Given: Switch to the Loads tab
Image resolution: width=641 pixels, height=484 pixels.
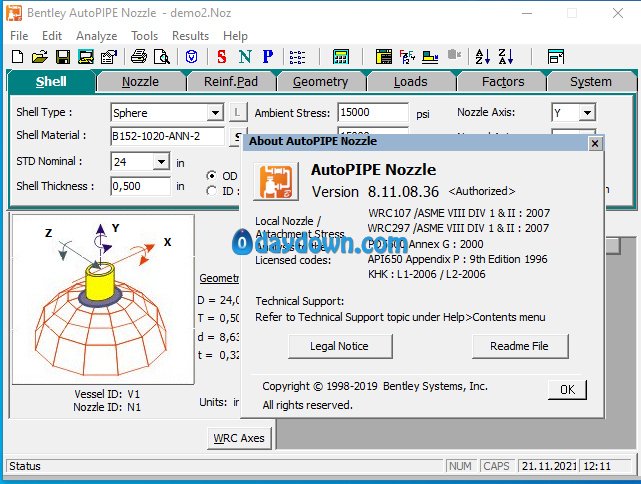Looking at the screenshot, I should (x=410, y=82).
